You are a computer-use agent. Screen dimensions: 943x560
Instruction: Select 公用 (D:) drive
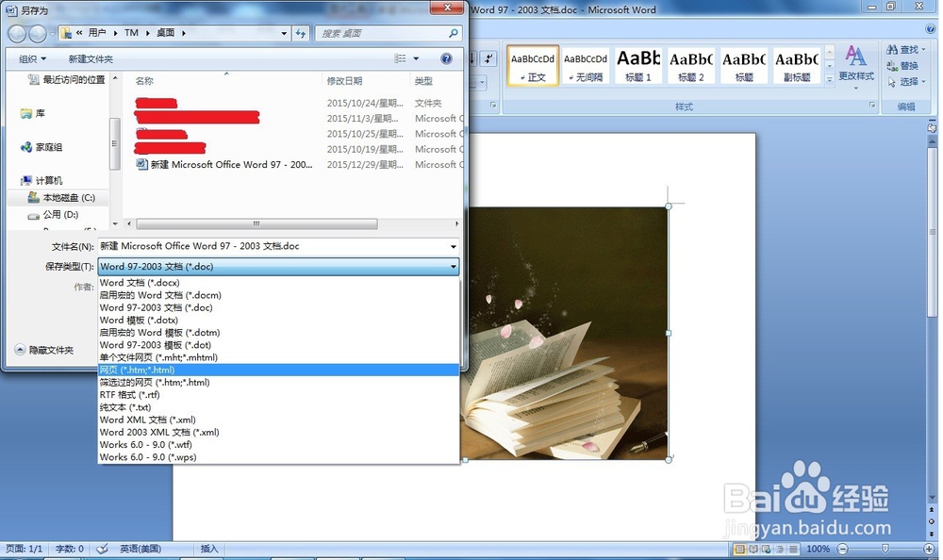[53, 214]
